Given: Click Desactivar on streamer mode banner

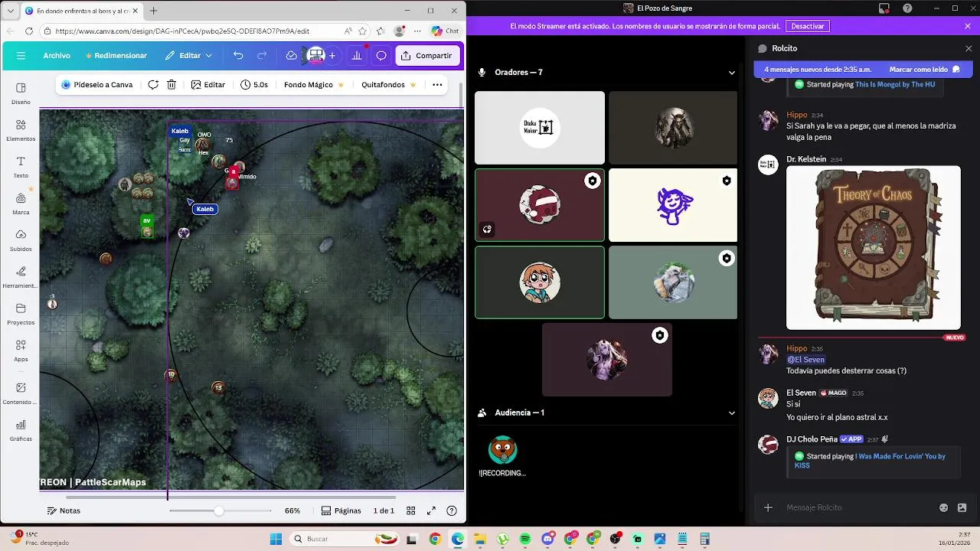Looking at the screenshot, I should [808, 26].
